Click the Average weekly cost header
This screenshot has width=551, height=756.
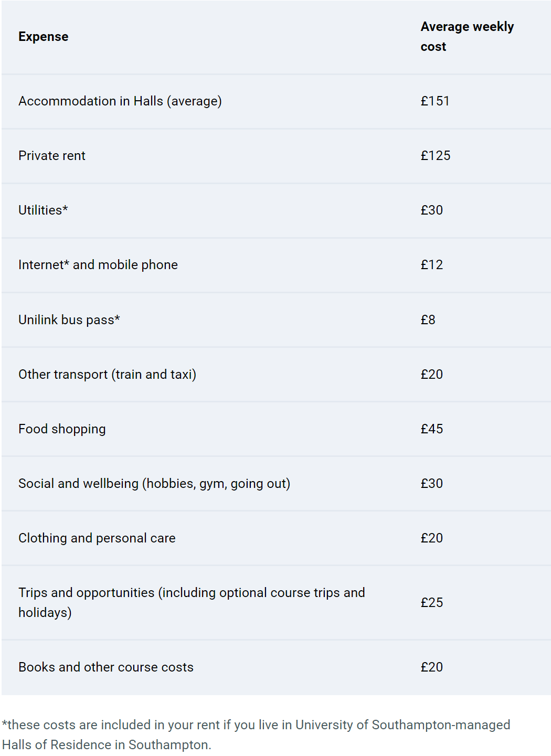467,37
